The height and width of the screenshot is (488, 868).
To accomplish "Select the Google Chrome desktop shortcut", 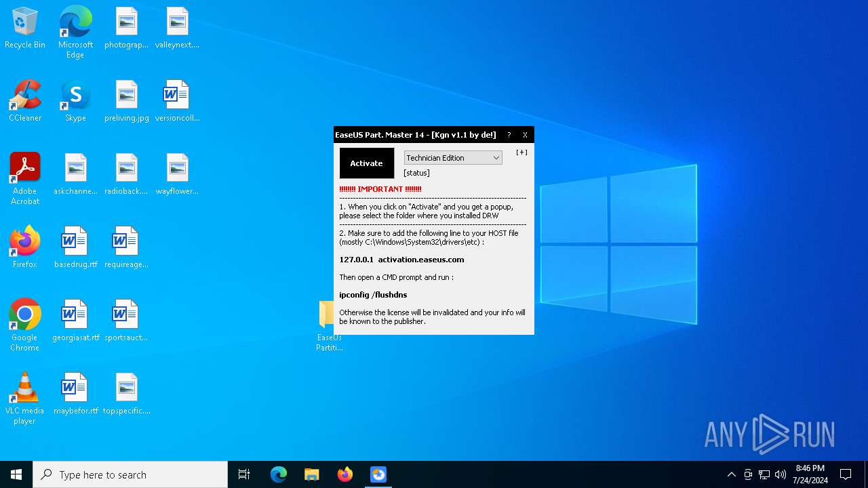I will point(25,325).
